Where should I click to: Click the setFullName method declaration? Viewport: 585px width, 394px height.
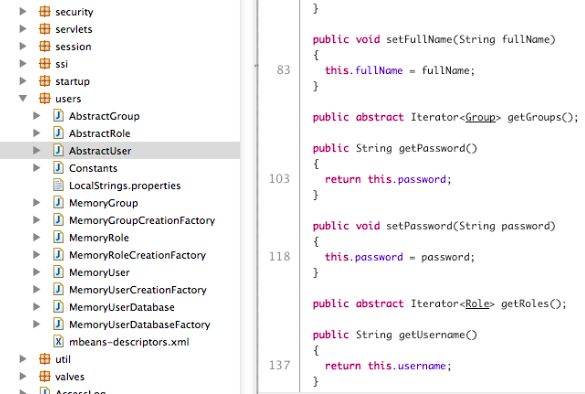434,40
